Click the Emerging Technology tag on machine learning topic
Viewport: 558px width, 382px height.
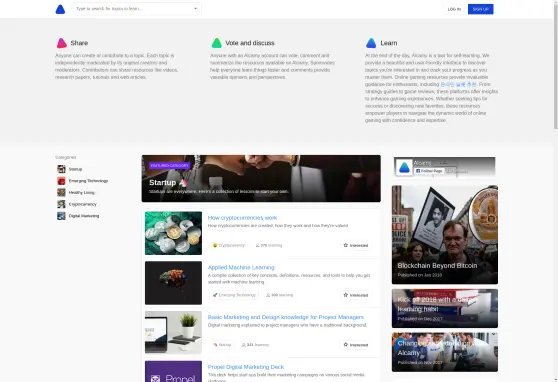tap(234, 295)
